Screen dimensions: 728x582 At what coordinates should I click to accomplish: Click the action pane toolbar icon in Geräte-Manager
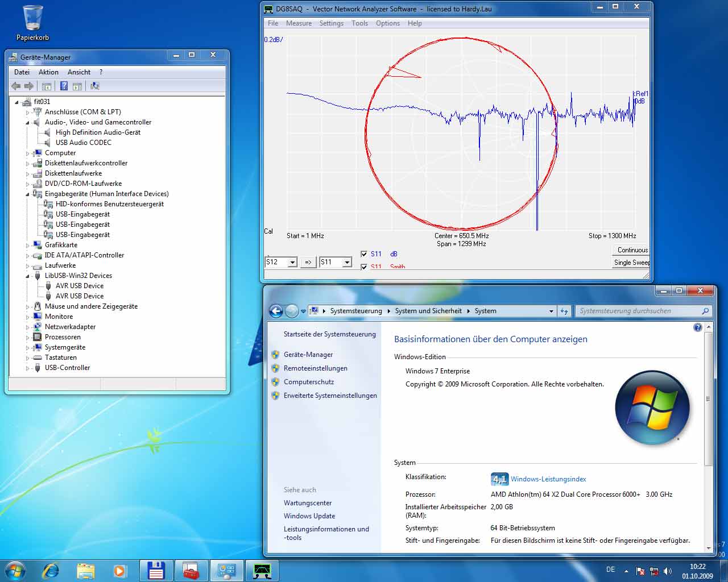point(77,86)
